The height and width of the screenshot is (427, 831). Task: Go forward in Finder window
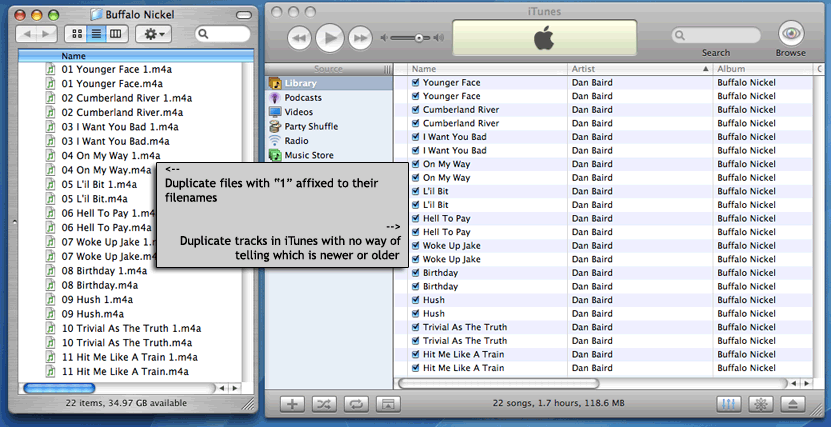(47, 34)
